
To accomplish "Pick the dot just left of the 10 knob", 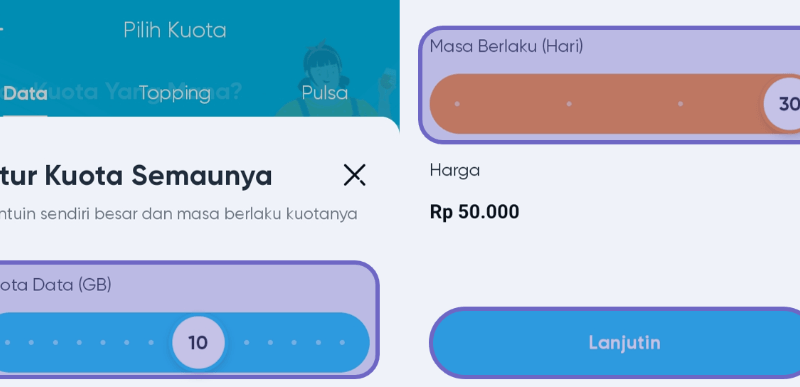I will coord(151,343).
